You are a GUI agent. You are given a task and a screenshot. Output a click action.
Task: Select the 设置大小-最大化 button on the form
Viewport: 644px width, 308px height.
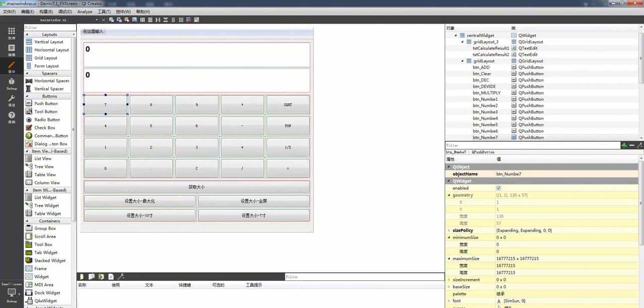tap(139, 201)
